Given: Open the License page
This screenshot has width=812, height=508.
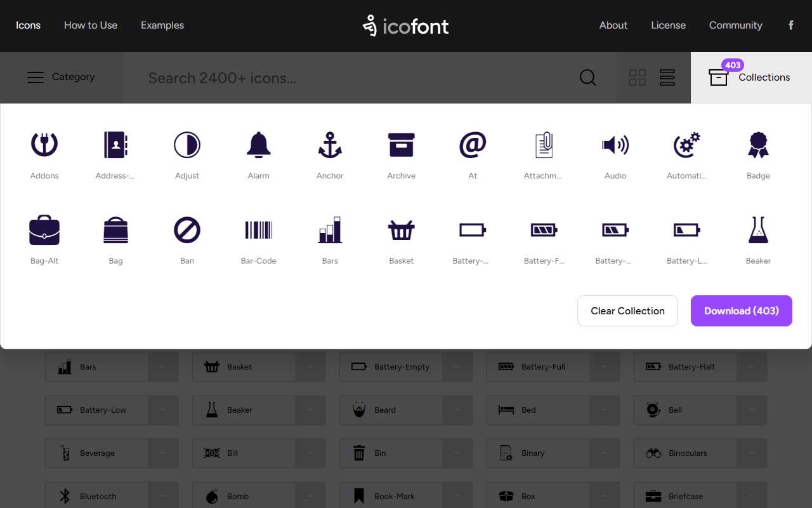Looking at the screenshot, I should 669,25.
